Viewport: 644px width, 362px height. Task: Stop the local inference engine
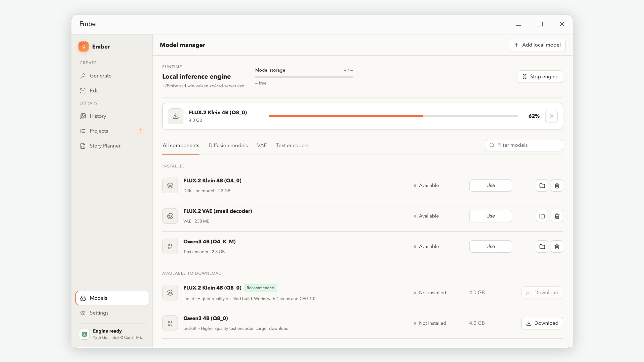pos(540,77)
